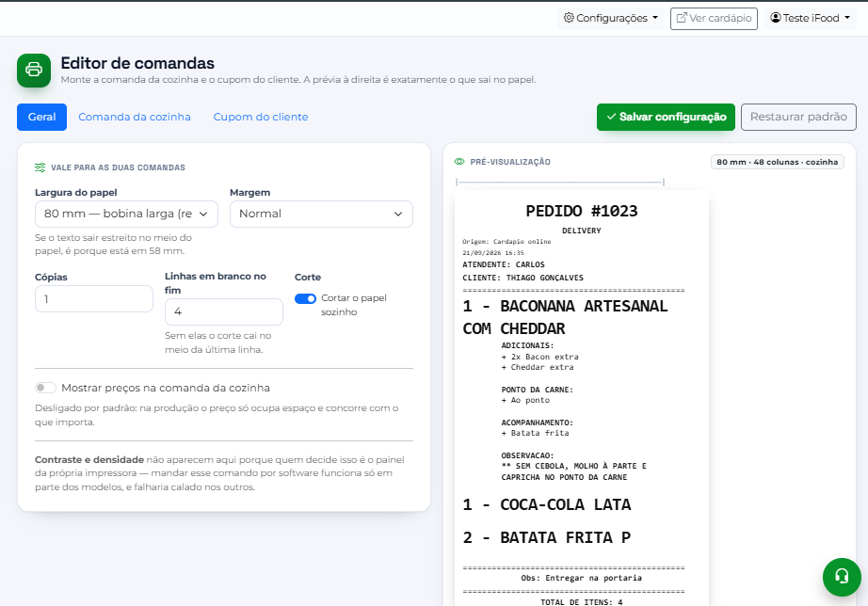Click the Salvar configuração button
The height and width of the screenshot is (606, 868).
pyautogui.click(x=666, y=117)
